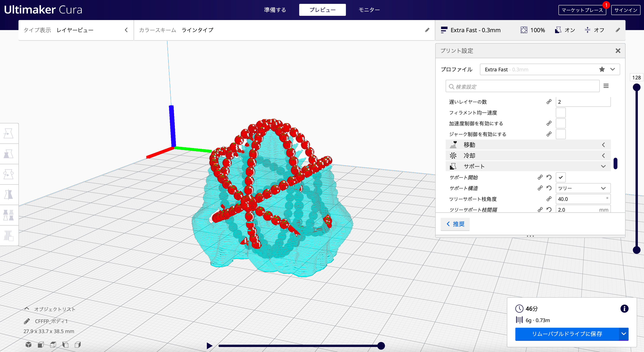This screenshot has height=352, width=644.
Task: Switch to the モニター tab
Action: pyautogui.click(x=369, y=10)
